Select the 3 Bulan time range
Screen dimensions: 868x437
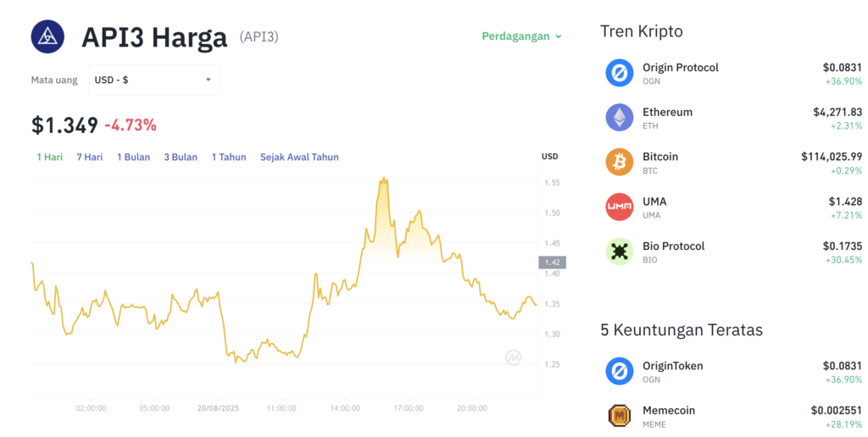click(x=181, y=157)
